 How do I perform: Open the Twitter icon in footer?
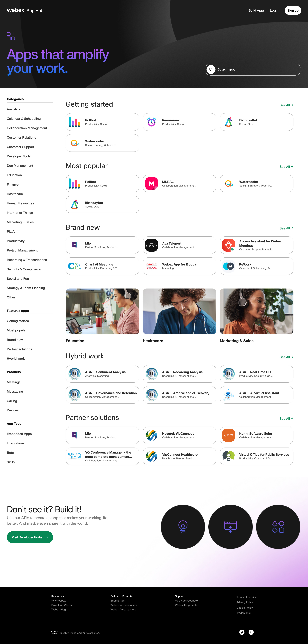[x=242, y=632]
